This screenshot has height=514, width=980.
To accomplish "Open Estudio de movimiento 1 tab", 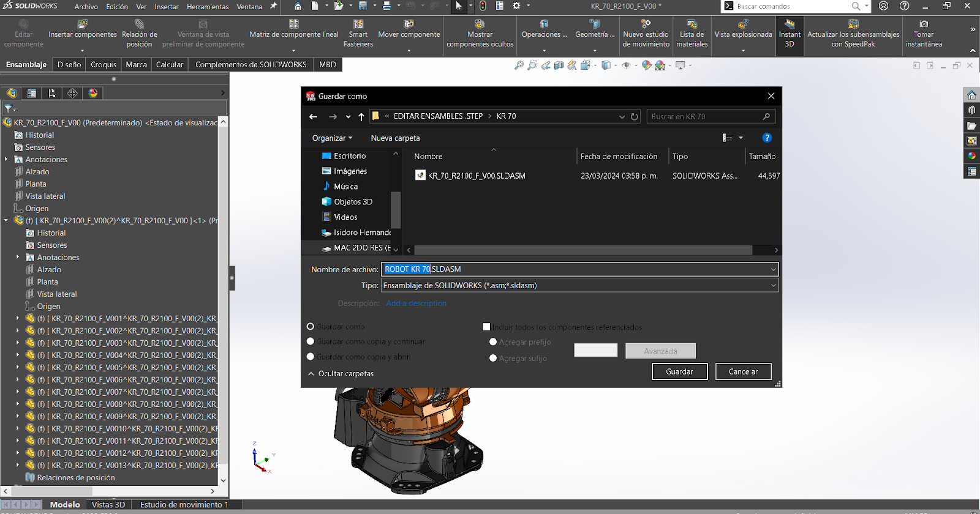I will coord(184,504).
